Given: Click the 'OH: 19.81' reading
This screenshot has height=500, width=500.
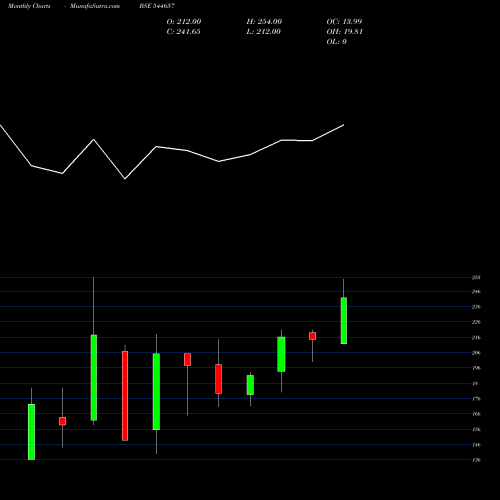Looking at the screenshot, I should (x=345, y=31).
